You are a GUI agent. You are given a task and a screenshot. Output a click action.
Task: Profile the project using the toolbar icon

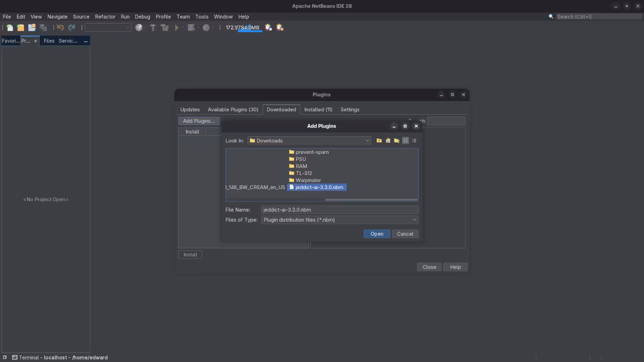[206, 27]
